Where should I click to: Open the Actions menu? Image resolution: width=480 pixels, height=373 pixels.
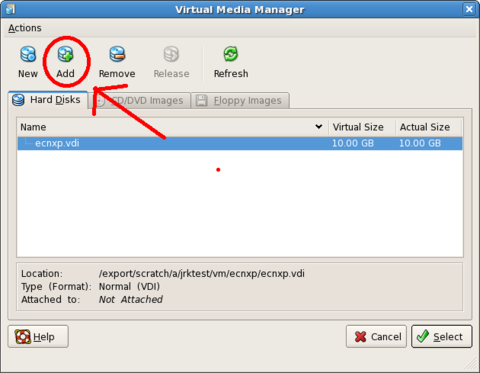(25, 28)
